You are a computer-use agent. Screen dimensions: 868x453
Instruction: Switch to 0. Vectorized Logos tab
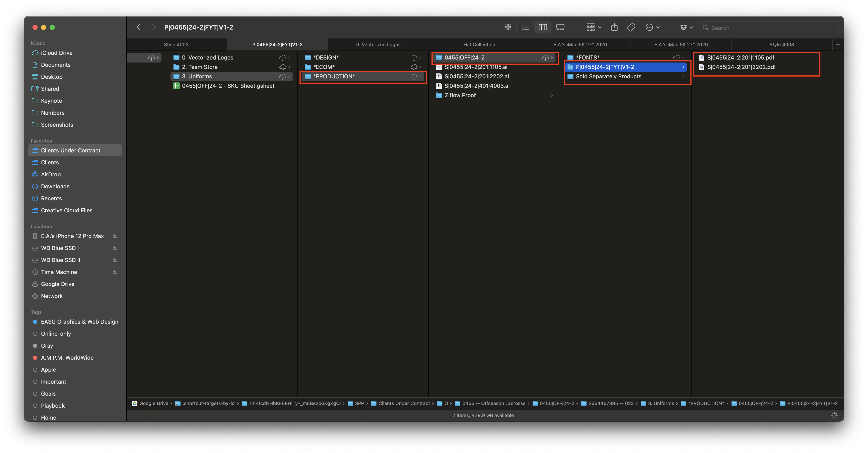tap(378, 45)
